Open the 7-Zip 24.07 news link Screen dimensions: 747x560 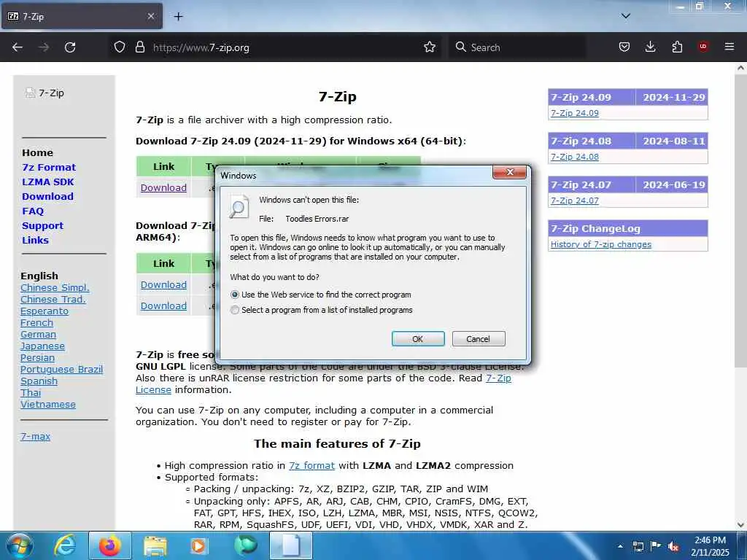coord(575,201)
